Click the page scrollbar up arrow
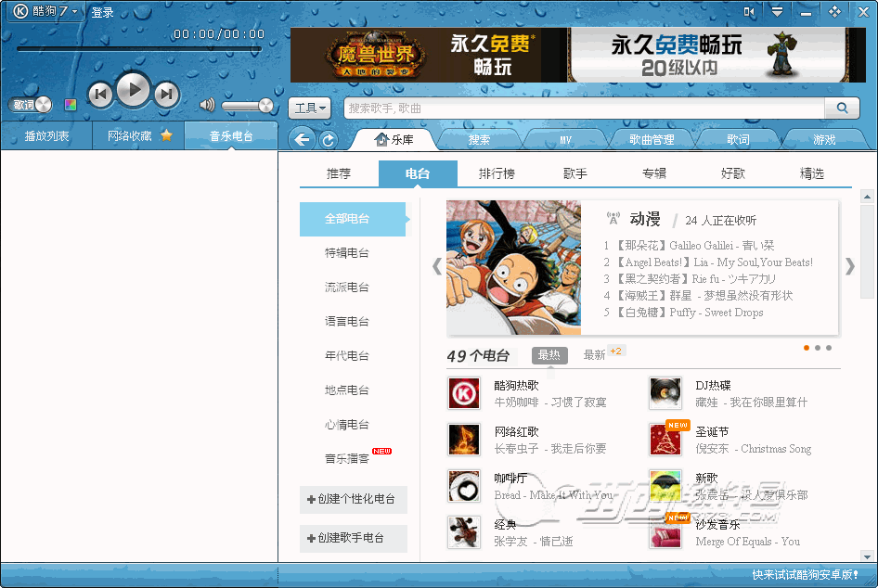Image resolution: width=878 pixels, height=588 pixels. [868, 197]
